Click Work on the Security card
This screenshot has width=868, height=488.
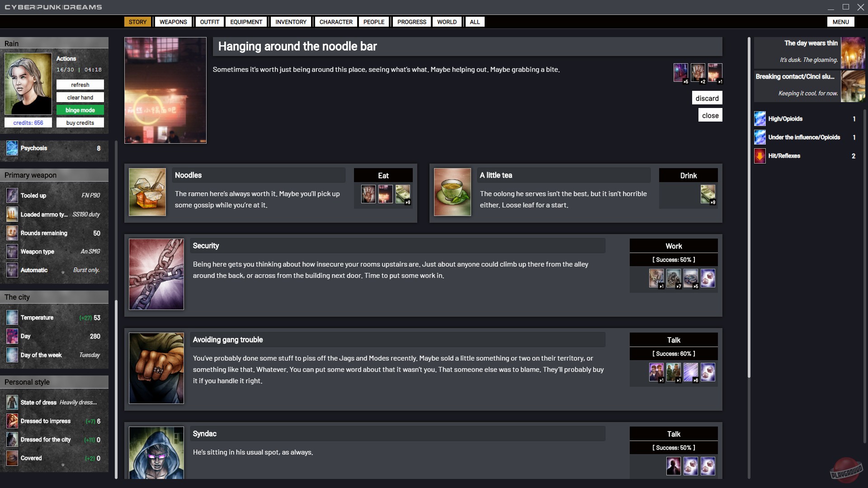pos(674,246)
